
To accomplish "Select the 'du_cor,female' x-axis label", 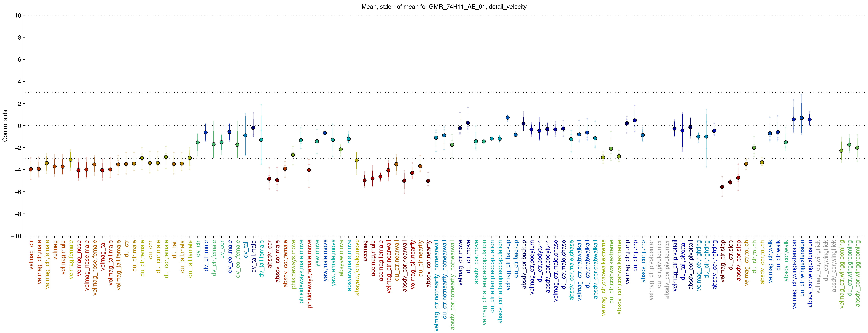I will coord(166,259).
